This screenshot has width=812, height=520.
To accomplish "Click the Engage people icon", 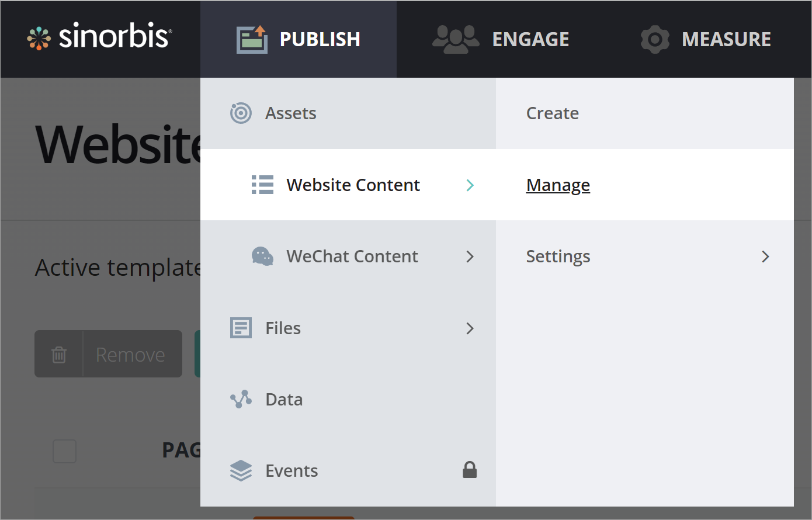I will (x=456, y=39).
